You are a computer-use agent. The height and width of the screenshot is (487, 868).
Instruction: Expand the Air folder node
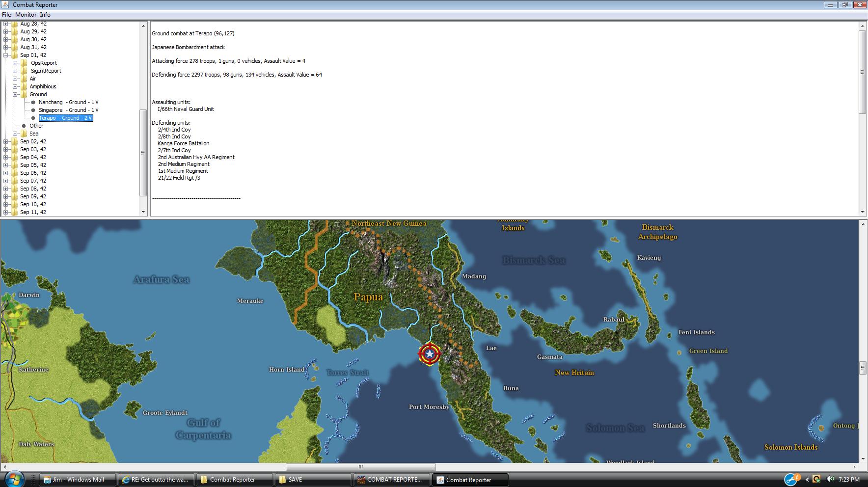pos(15,79)
